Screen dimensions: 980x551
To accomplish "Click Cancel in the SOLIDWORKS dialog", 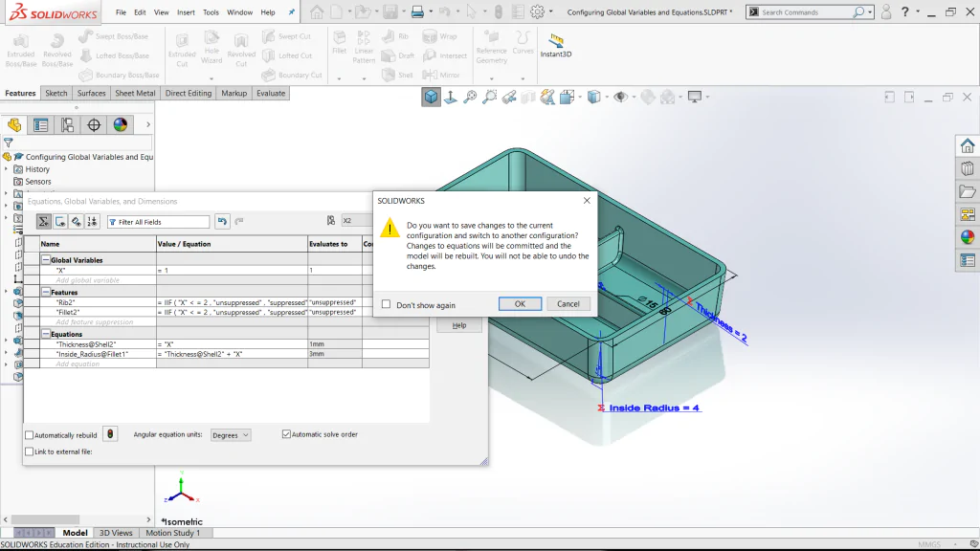I will tap(568, 303).
